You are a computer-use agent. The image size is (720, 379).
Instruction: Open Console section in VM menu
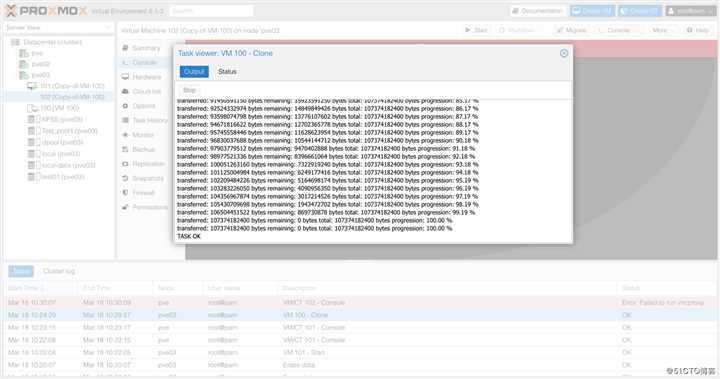[x=144, y=62]
